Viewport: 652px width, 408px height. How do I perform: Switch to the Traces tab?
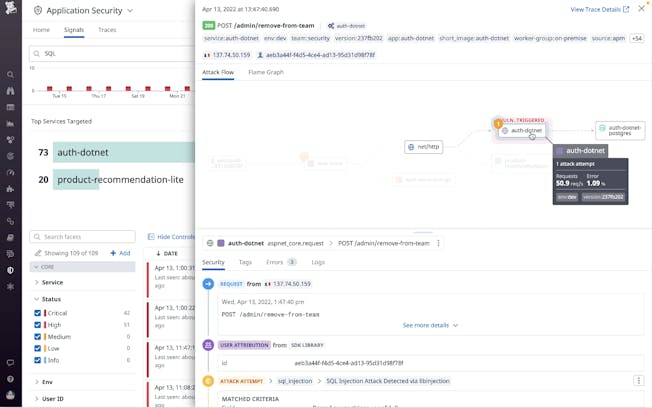pyautogui.click(x=107, y=30)
